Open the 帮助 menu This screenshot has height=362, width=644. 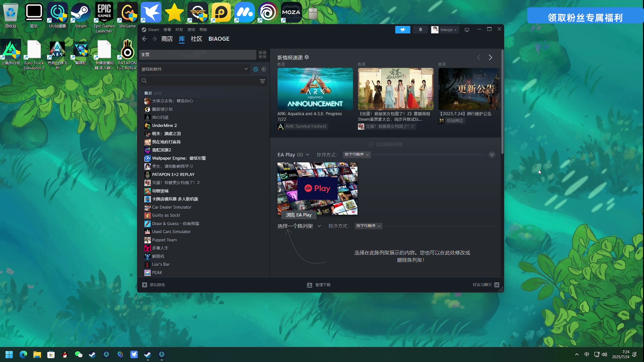coord(203,29)
